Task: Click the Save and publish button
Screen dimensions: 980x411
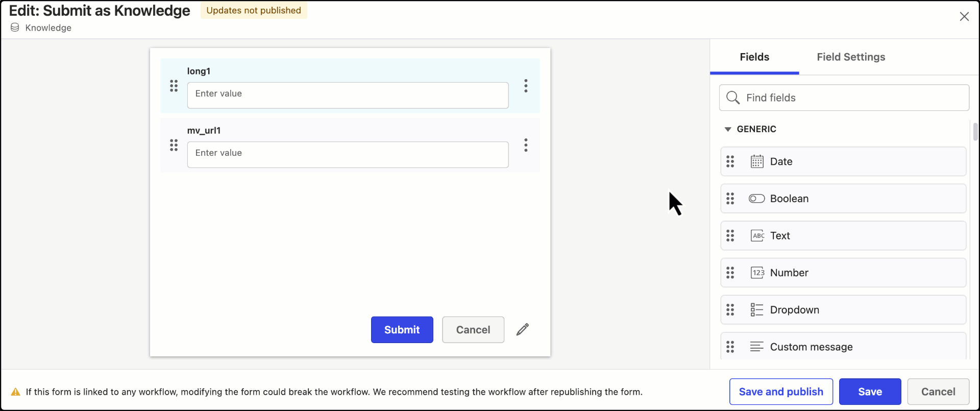Action: [780, 392]
